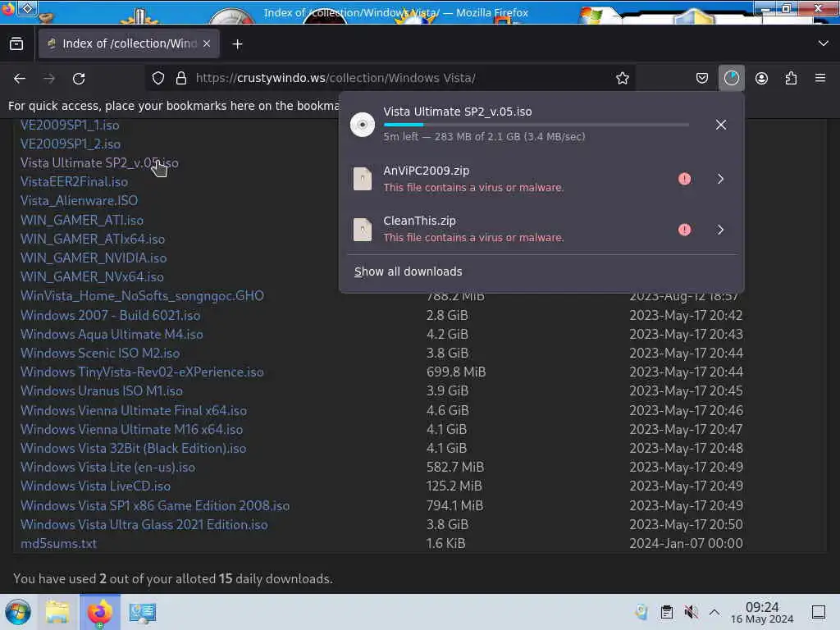Open the WIN_GAMER_NVx64.iso link
840x630 pixels.
(92, 276)
